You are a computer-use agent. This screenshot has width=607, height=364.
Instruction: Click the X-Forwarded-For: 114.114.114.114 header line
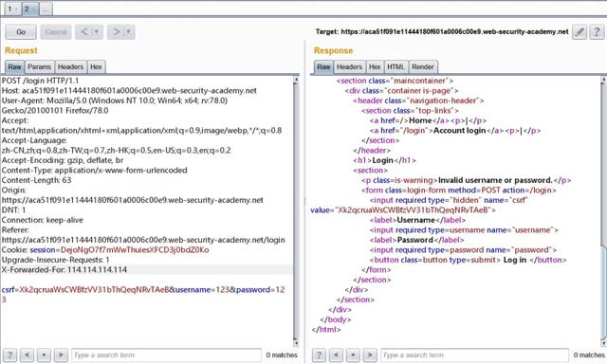click(x=64, y=269)
